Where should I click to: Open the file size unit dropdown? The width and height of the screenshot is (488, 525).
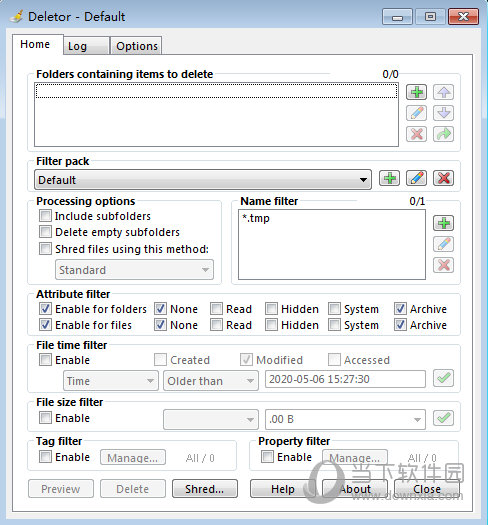coord(345,419)
